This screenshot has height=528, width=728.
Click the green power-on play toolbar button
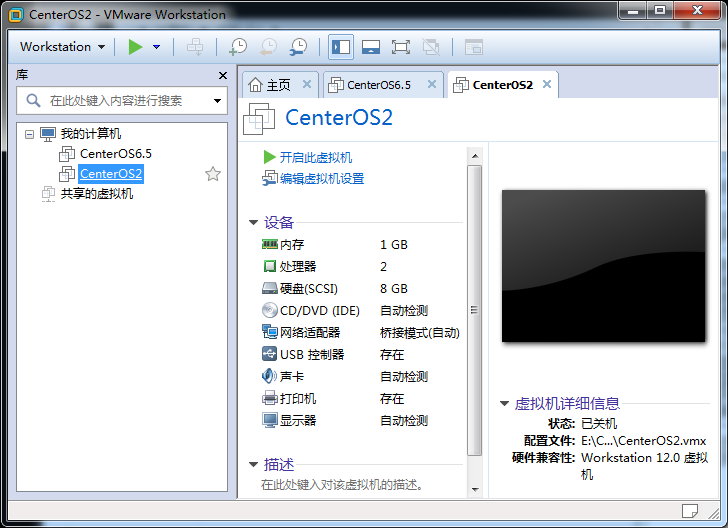(135, 47)
